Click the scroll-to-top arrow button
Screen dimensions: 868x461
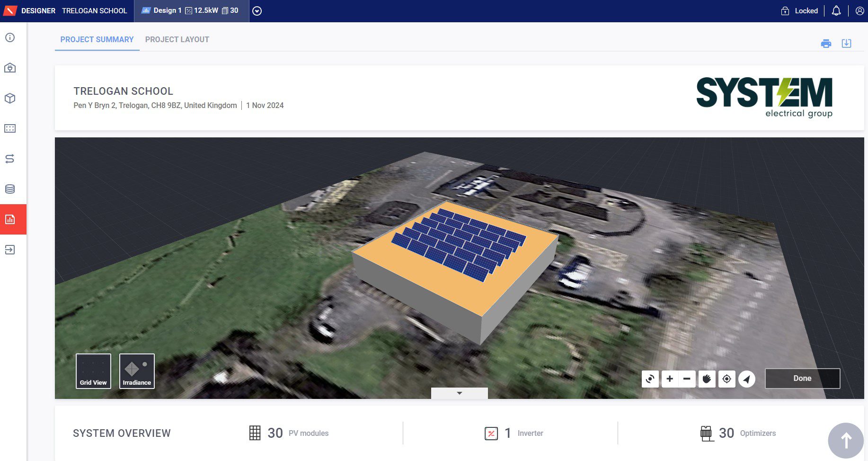[x=846, y=441]
